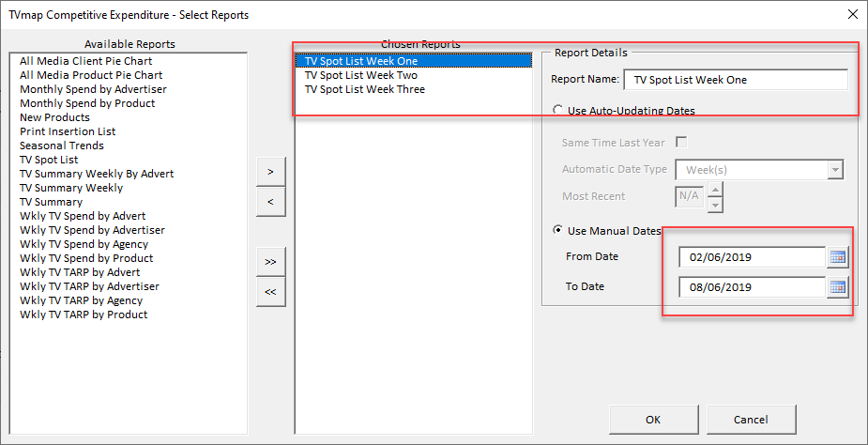Open the From Date calendar picker
Viewport: 868px width, 445px height.
click(x=839, y=257)
